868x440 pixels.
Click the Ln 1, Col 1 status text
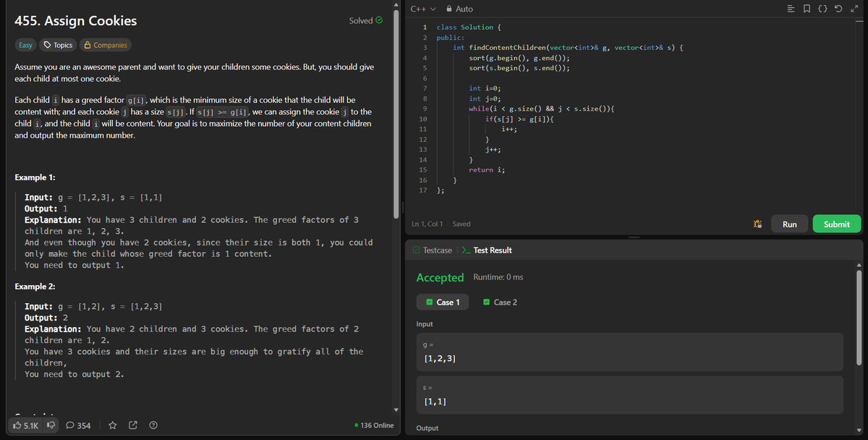point(429,224)
